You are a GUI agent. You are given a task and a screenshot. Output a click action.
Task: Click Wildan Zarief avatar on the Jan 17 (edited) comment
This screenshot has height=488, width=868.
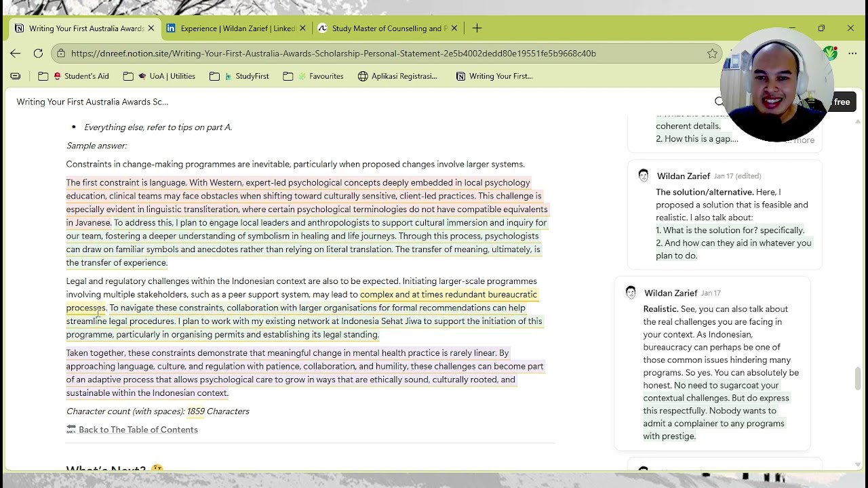coord(644,176)
